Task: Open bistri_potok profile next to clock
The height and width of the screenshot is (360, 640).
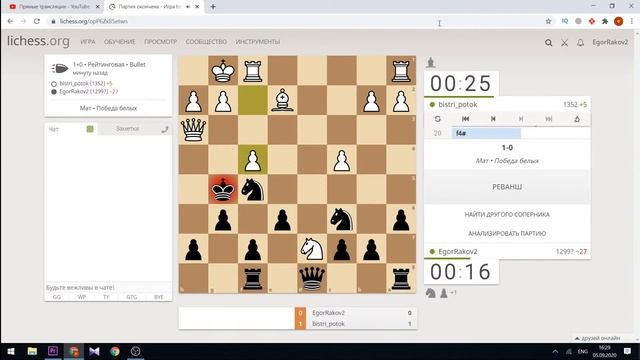Action: (458, 104)
